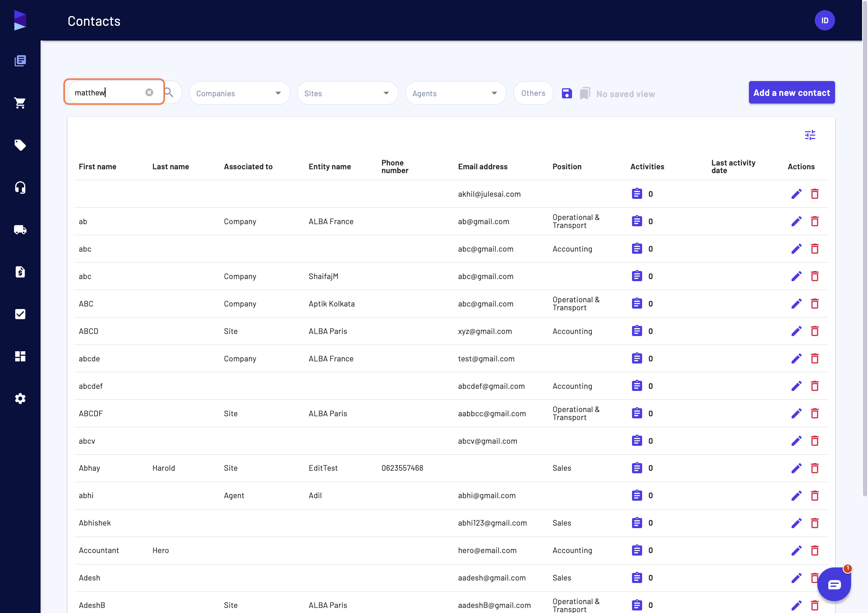Edit the Abhay Harold contact
The image size is (868, 613).
[797, 468]
